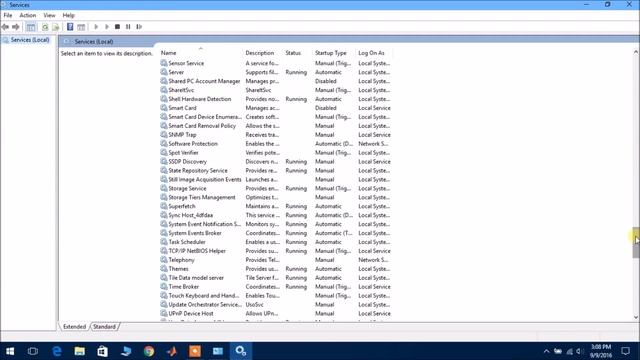This screenshot has height=360, width=640.
Task: Click the gear icon beside Themes
Action: click(164, 269)
